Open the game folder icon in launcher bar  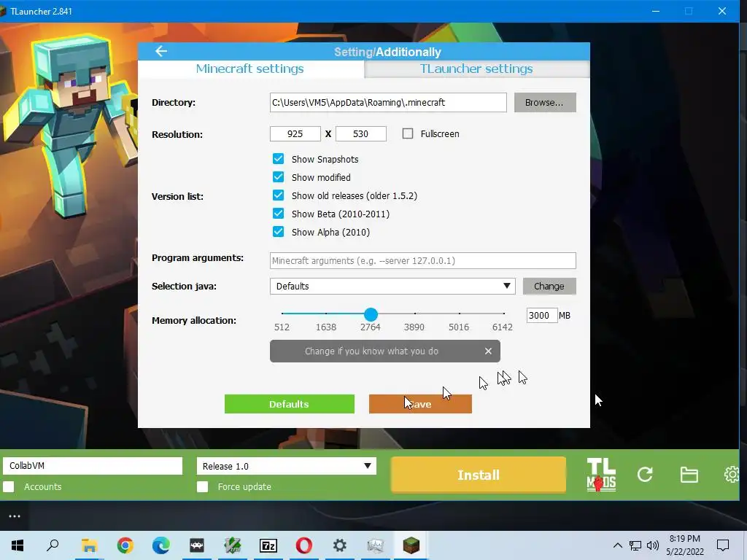pos(689,474)
